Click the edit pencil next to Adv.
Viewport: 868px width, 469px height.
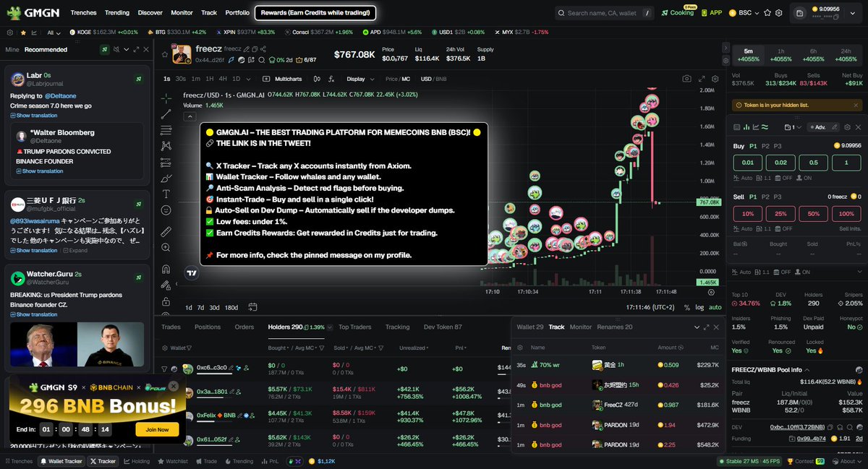tap(836, 126)
